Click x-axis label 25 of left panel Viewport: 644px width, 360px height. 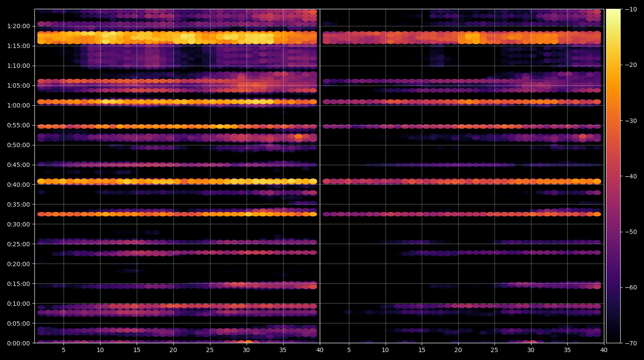(x=210, y=350)
